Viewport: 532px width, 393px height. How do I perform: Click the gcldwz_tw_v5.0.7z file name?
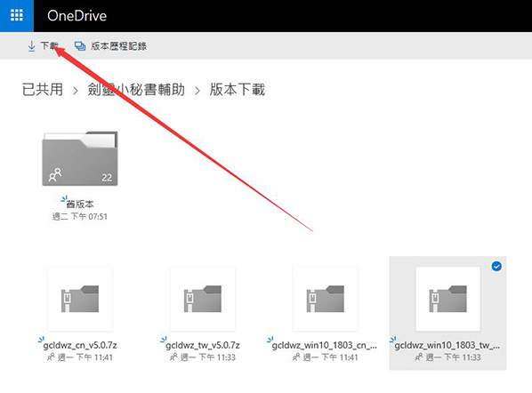pos(203,345)
